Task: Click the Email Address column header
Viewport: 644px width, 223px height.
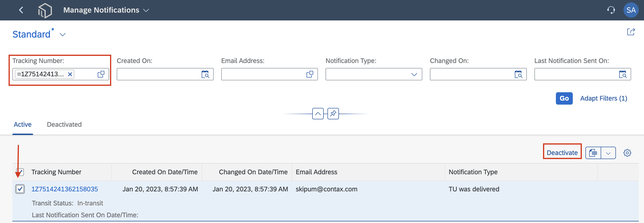Action: [x=316, y=172]
